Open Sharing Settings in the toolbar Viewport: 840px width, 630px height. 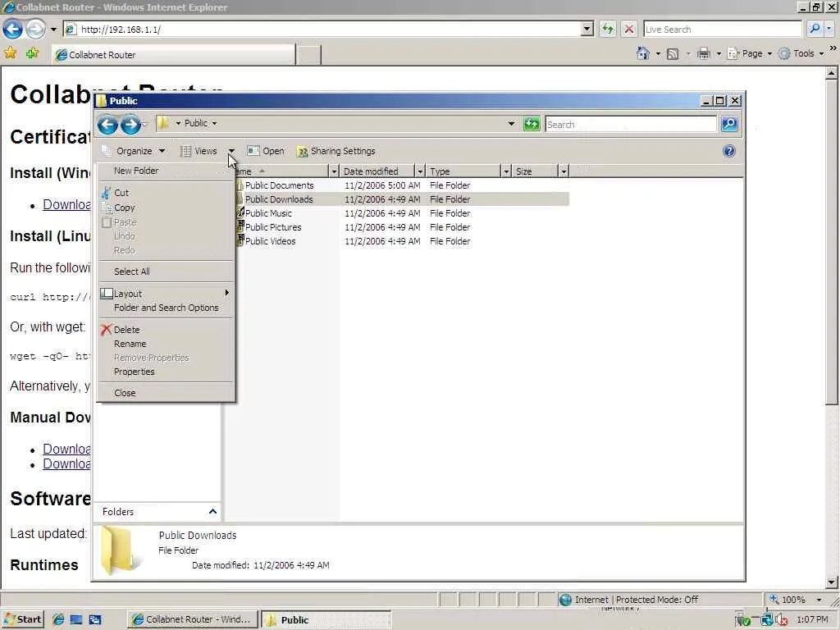(x=336, y=151)
